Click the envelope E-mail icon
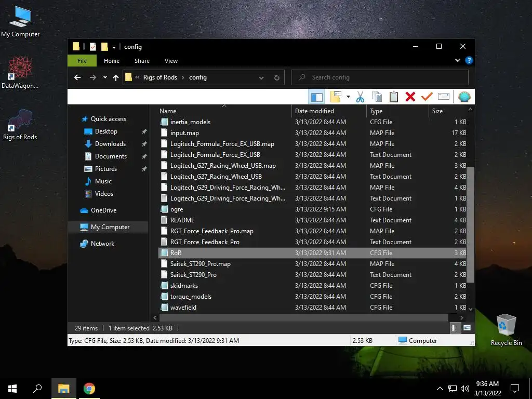The image size is (532, 399). coord(444,97)
